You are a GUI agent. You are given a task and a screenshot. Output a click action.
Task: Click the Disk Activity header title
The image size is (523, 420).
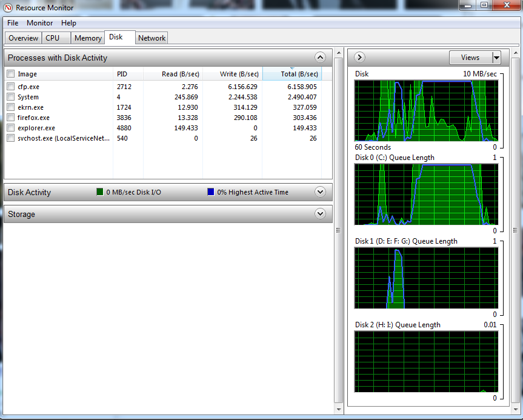pos(29,193)
